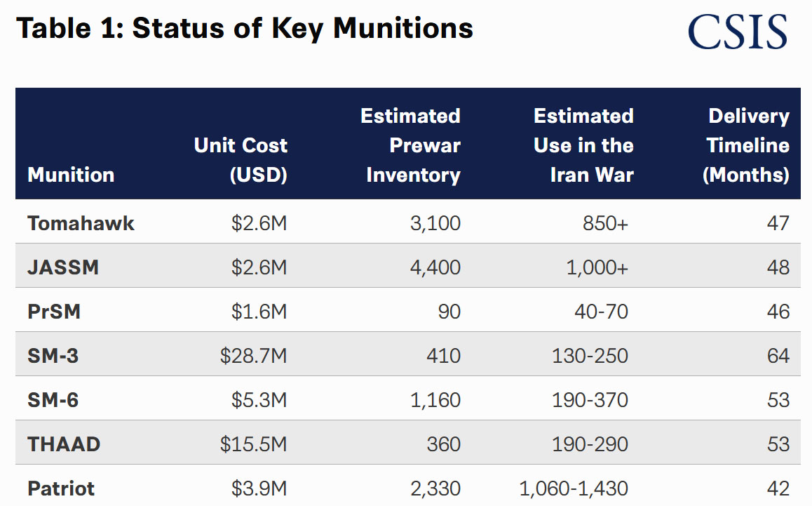Select the JASSM row label
The height and width of the screenshot is (506, 812).
(x=63, y=267)
